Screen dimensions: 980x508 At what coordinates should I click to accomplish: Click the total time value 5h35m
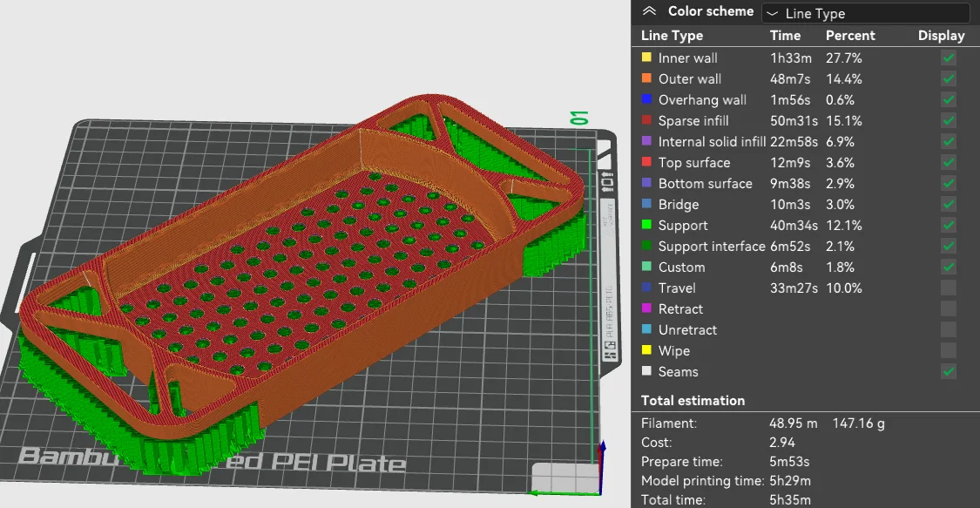tap(790, 500)
